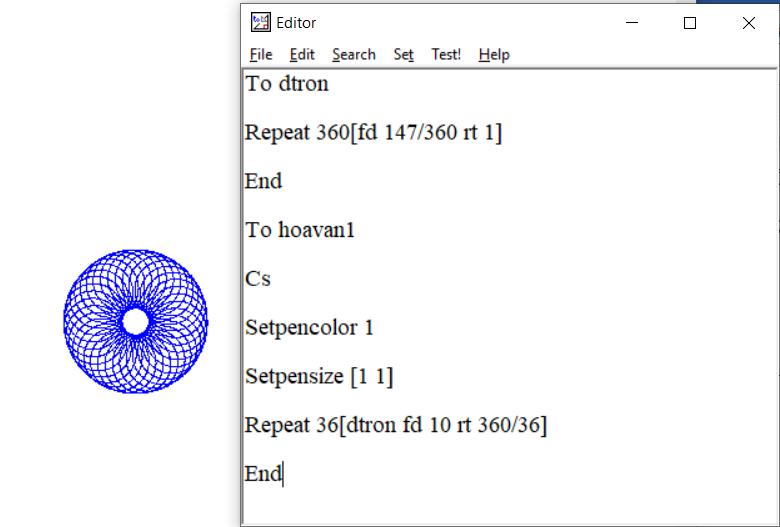Click the Editor app icon in title bar
This screenshot has width=780, height=527.
coord(260,23)
